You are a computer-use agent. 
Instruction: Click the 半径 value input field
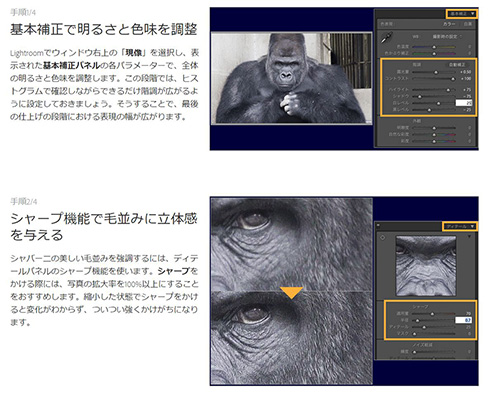(464, 320)
